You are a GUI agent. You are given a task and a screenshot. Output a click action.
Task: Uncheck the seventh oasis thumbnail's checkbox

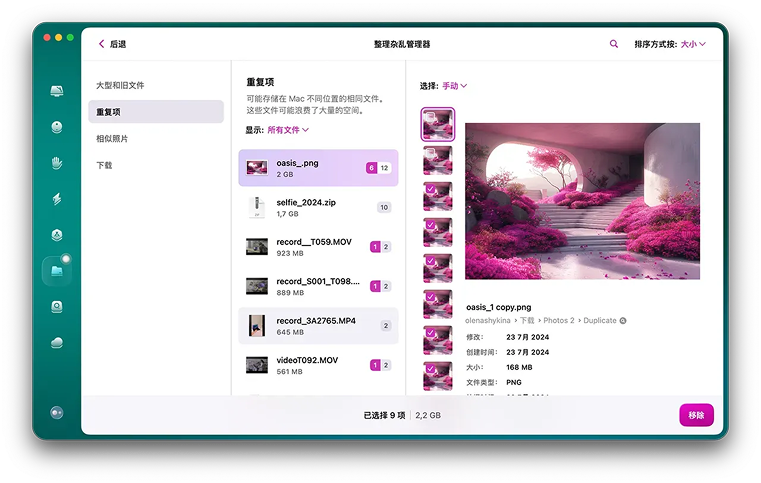[430, 333]
